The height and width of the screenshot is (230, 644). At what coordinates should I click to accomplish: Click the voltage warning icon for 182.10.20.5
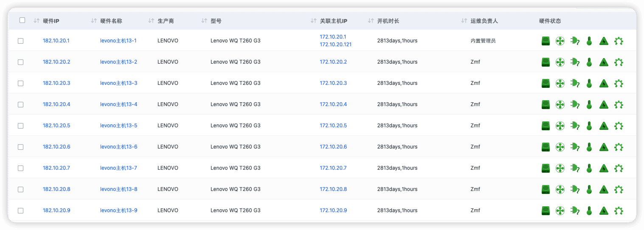[604, 126]
